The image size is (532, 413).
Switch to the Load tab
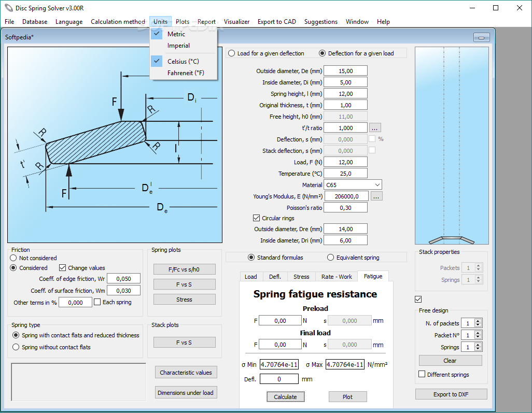click(251, 277)
